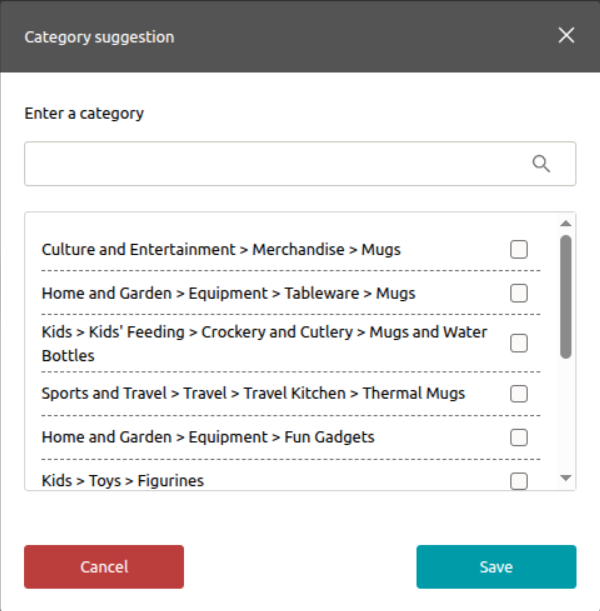Image resolution: width=600 pixels, height=611 pixels.
Task: Click the category list scrollbar thumb
Action: point(566,296)
